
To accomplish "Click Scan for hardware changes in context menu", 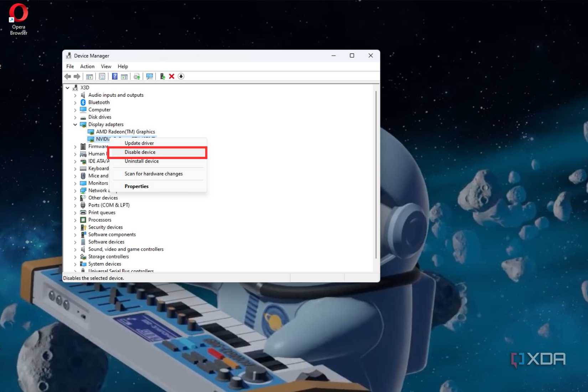I will click(154, 174).
